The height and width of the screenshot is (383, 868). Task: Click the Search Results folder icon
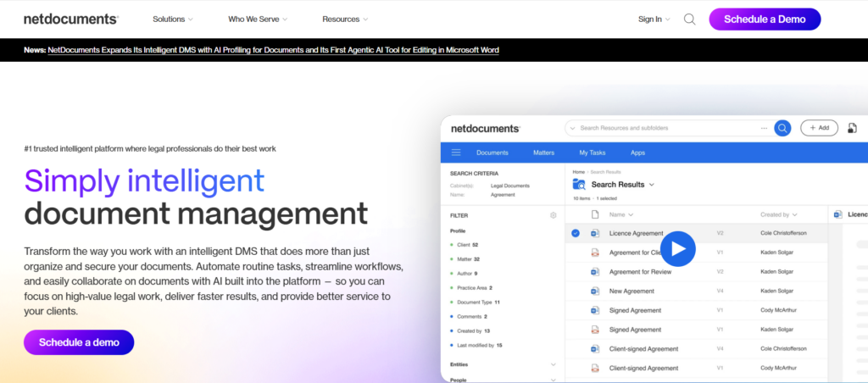(579, 184)
